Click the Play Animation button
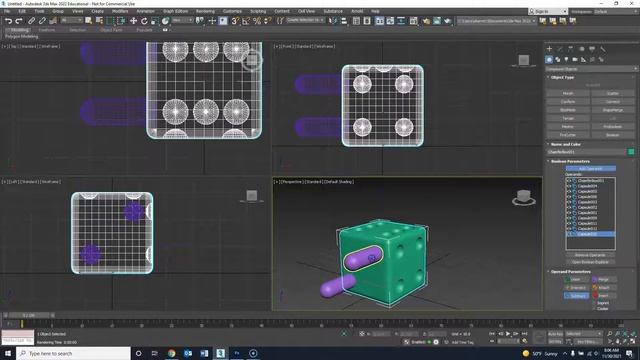This screenshot has width=640, height=360. 508,334
